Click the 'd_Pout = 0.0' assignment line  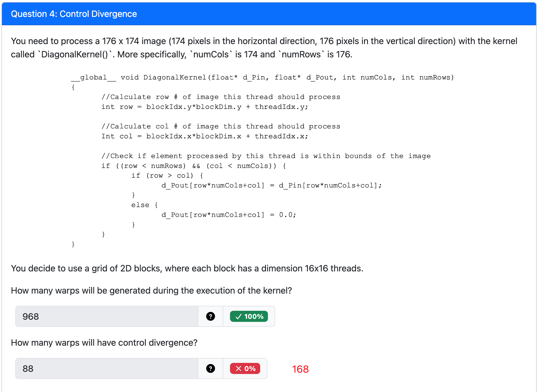coord(229,215)
